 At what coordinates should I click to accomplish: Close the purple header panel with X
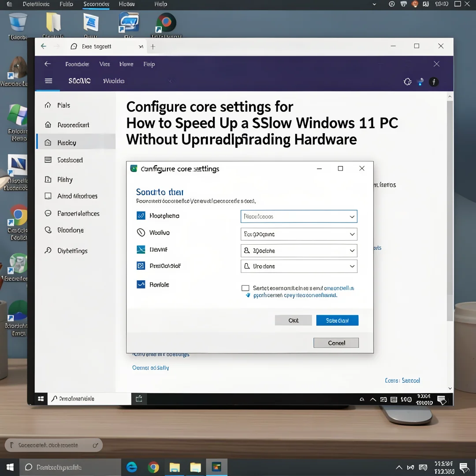click(x=436, y=64)
